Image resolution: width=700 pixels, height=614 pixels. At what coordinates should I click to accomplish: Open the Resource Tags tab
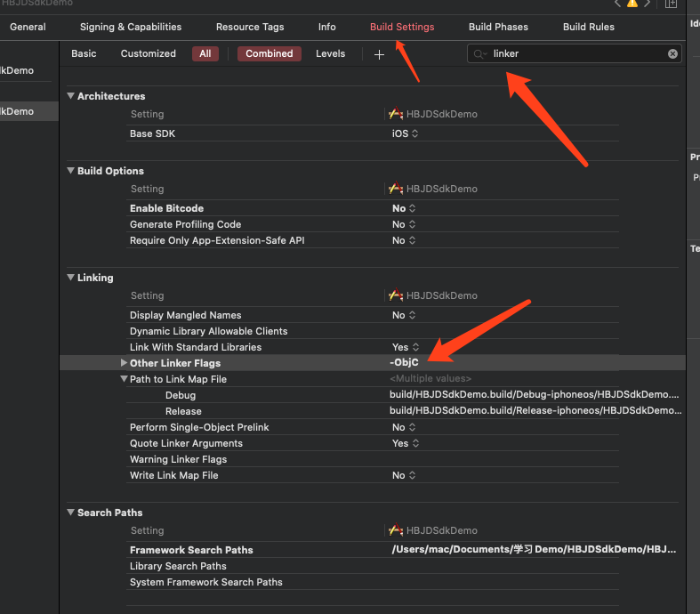[x=250, y=27]
